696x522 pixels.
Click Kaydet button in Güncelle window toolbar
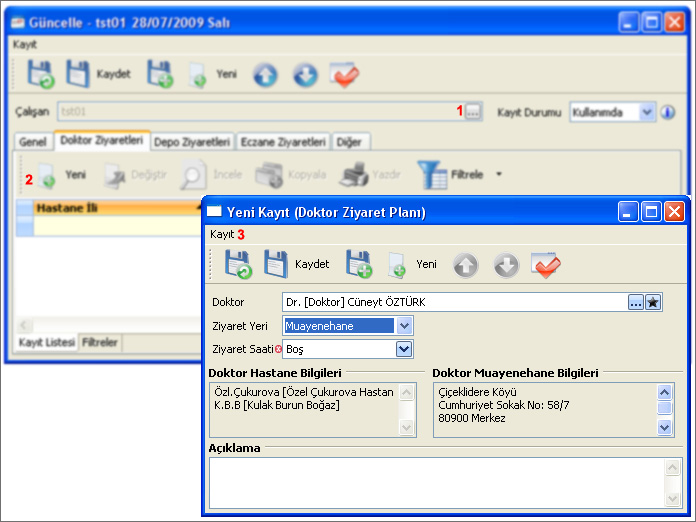pos(99,74)
